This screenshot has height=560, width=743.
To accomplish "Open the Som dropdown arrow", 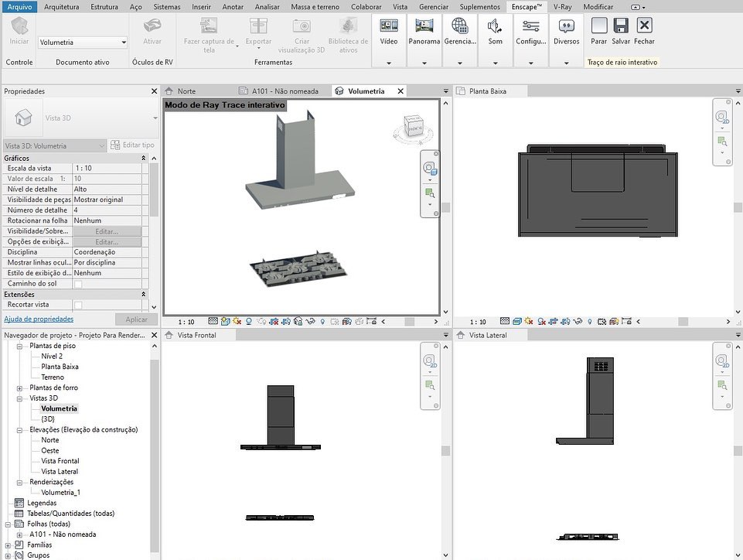I will pos(495,63).
